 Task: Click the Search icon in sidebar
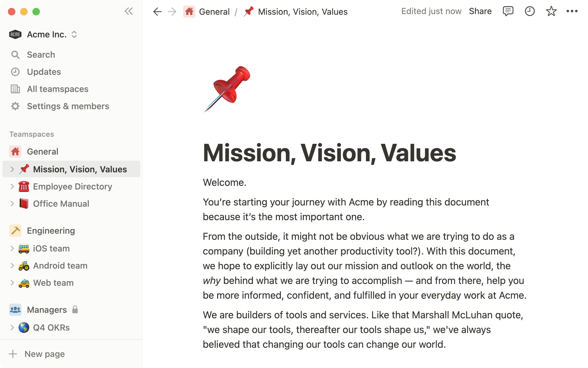(x=15, y=54)
